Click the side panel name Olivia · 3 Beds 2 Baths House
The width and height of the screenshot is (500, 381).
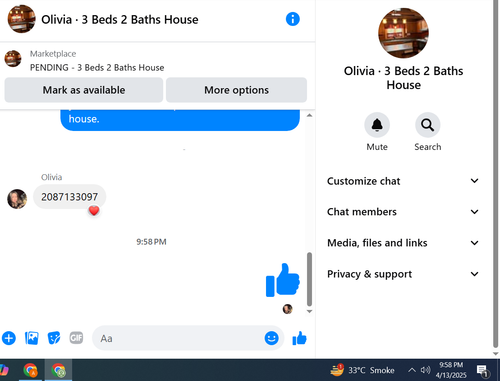pos(403,78)
